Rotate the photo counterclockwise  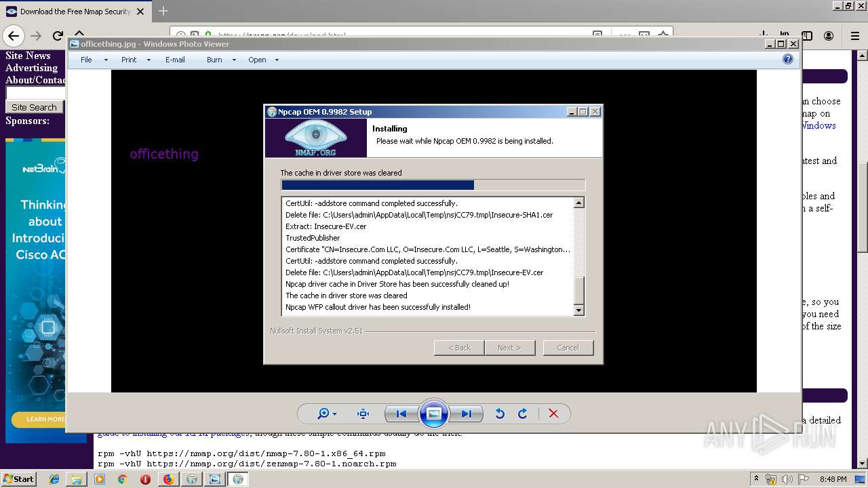[500, 413]
